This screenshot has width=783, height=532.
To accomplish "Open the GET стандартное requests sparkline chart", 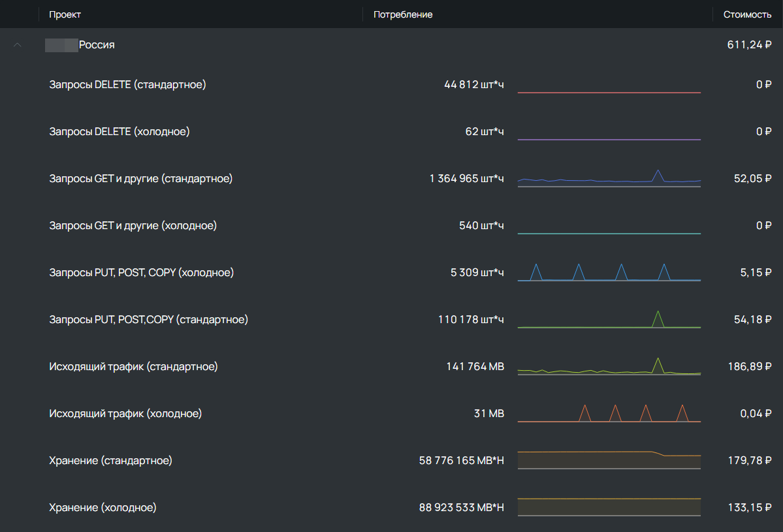I will click(x=609, y=178).
